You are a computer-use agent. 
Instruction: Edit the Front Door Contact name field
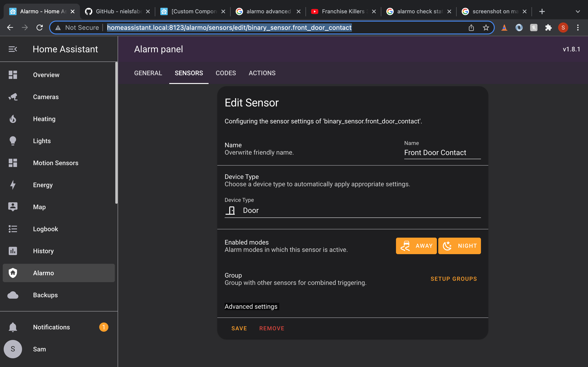pos(442,153)
